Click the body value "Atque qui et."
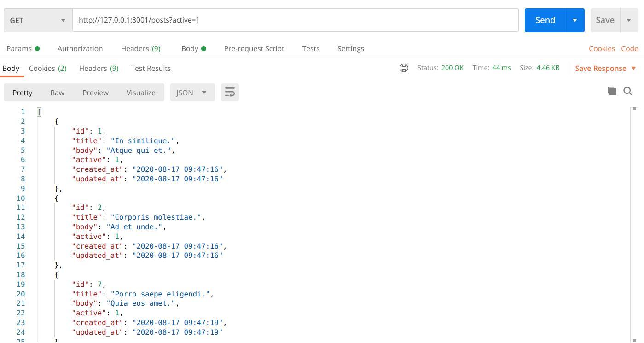Screen dimensions: 644x343 coord(139,150)
